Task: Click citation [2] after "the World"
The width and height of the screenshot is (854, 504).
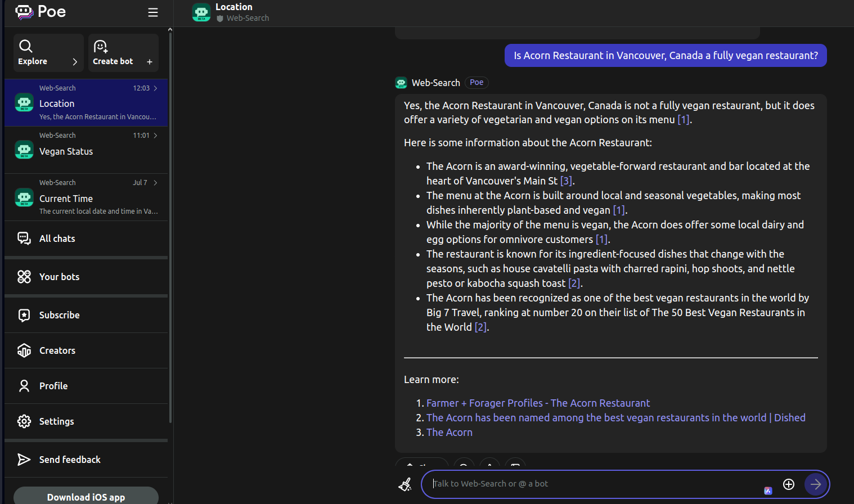Action: coord(480,327)
